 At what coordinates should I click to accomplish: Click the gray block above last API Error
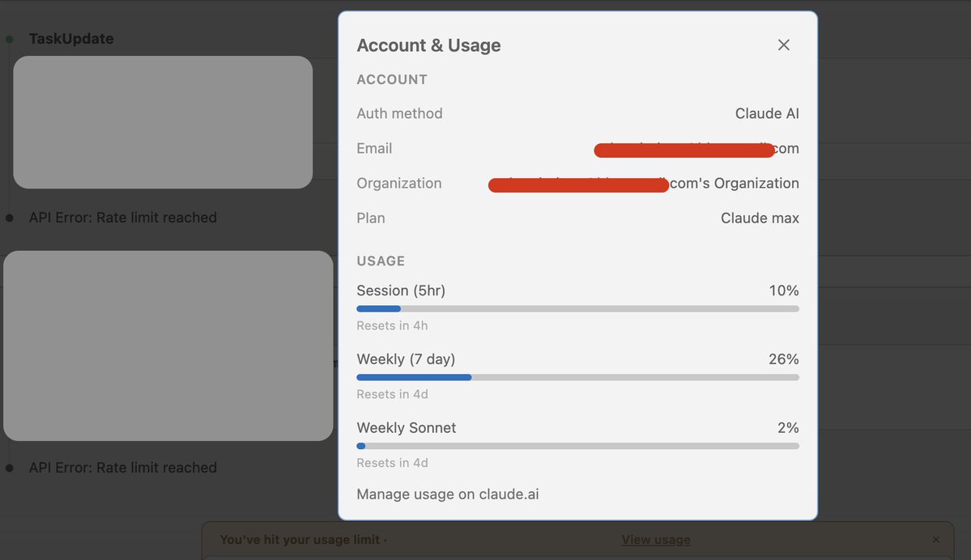168,346
